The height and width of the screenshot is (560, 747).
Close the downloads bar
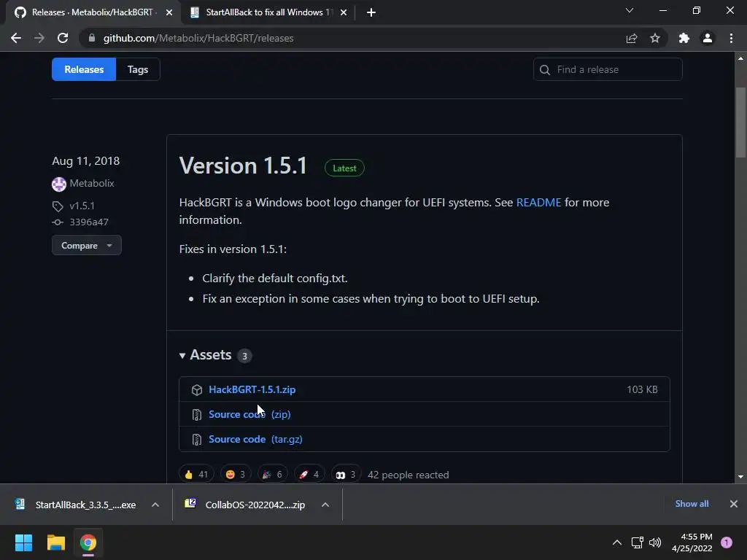point(734,504)
